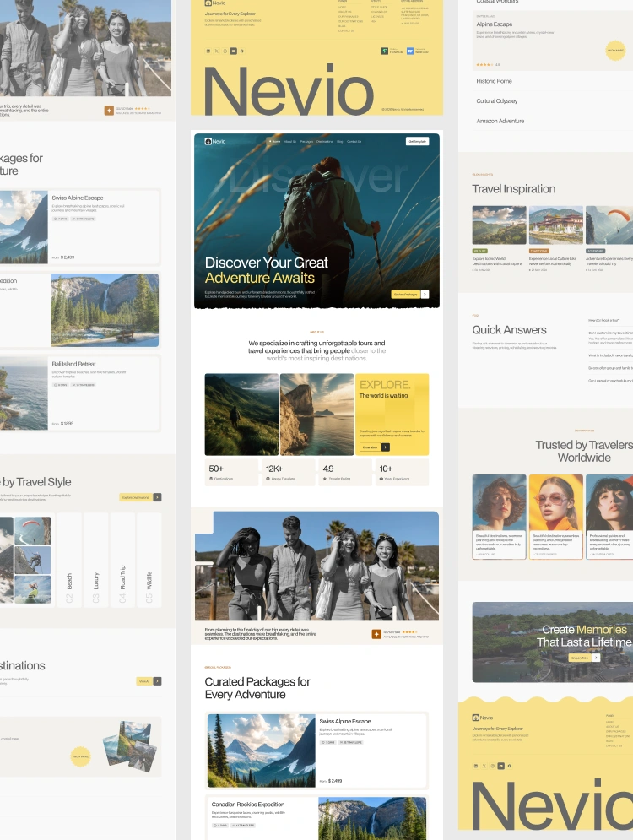Viewport: 633px width, 840px height.
Task: Expand the 02. Beach travel style panel
Action: [69, 560]
